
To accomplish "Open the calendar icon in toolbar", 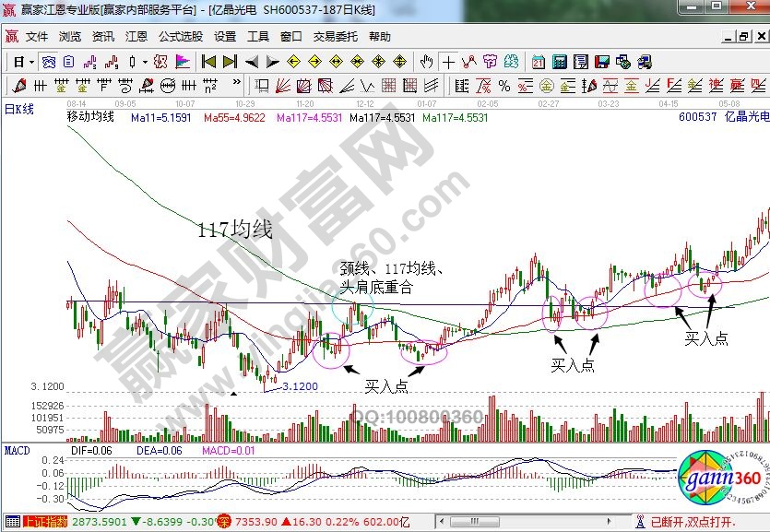I will (x=539, y=62).
